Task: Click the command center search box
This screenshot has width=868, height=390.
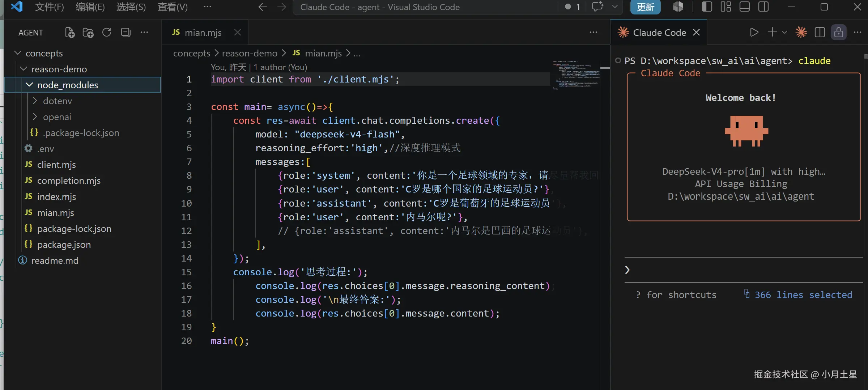Action: click(x=425, y=7)
